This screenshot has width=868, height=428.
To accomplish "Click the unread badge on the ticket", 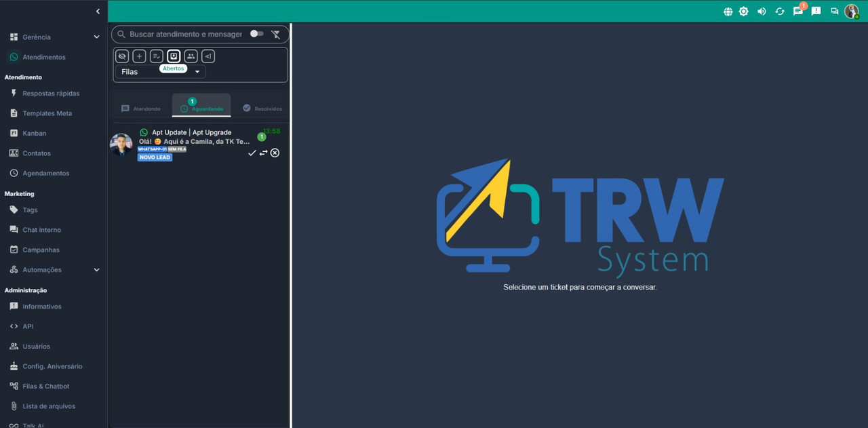I will (x=262, y=137).
